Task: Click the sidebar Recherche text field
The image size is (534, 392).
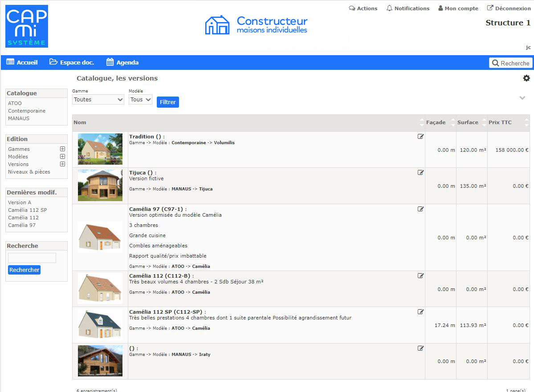Action: tap(32, 258)
